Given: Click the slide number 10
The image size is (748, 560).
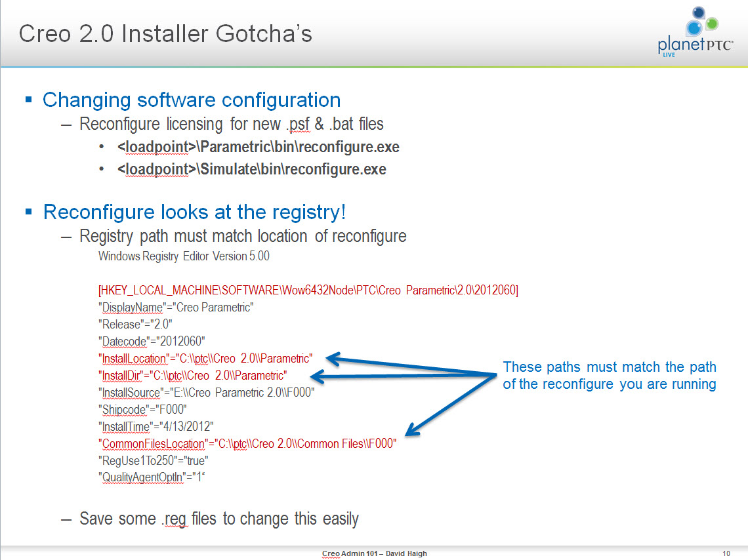Looking at the screenshot, I should tap(726, 553).
